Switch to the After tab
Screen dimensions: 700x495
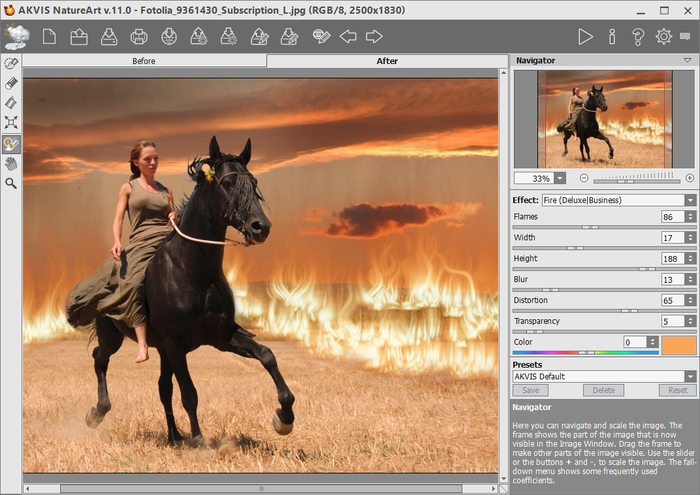pos(387,61)
